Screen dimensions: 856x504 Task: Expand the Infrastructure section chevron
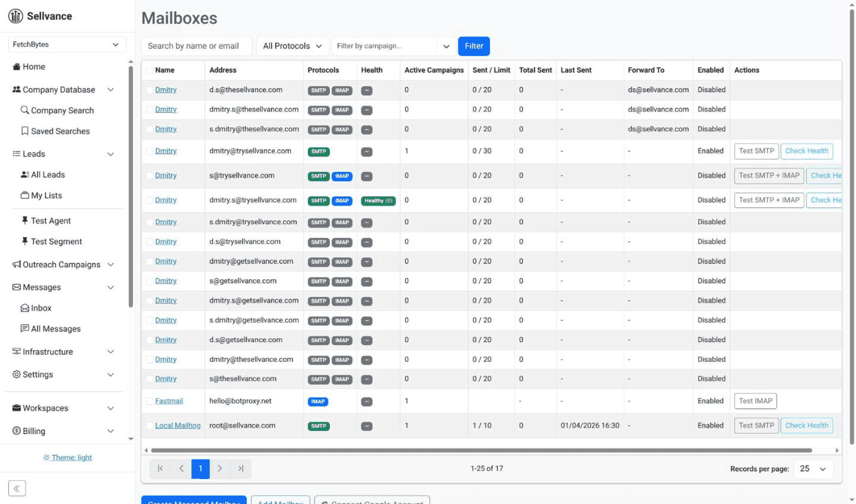tap(111, 352)
